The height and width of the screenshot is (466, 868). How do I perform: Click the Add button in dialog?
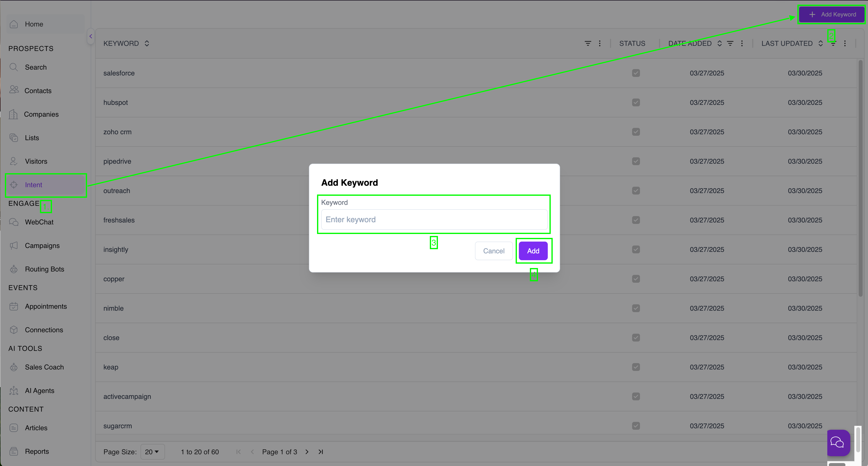point(533,251)
